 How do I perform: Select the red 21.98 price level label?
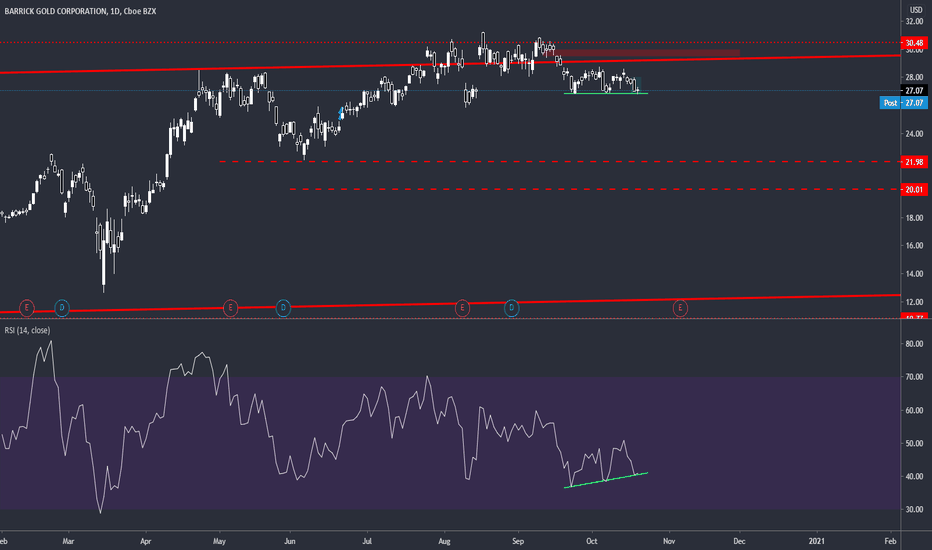click(914, 162)
